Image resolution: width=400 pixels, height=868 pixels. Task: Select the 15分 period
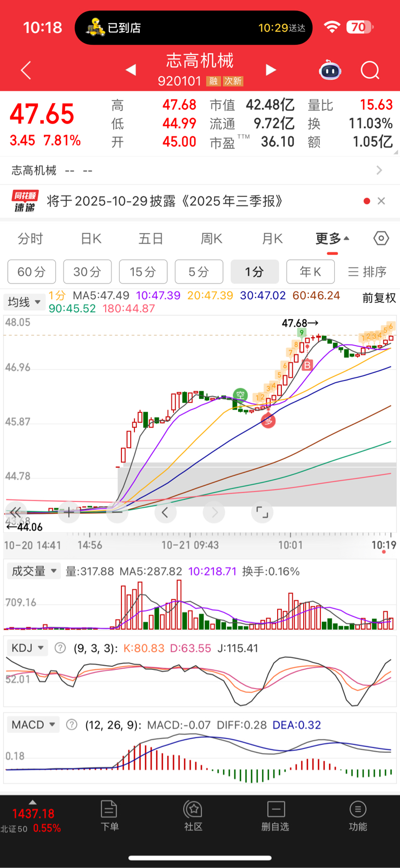point(143,272)
